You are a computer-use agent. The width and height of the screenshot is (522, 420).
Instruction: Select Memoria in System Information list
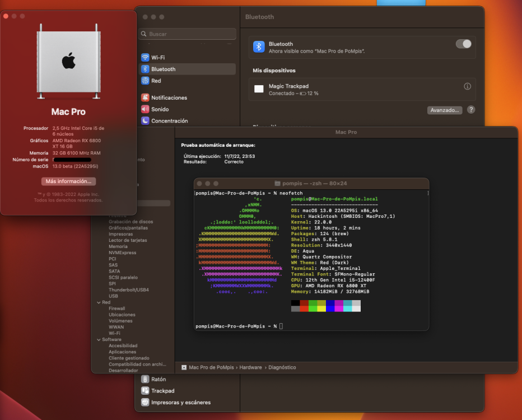coord(118,246)
